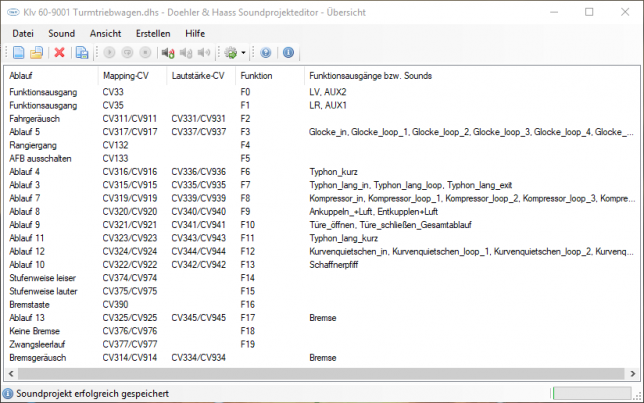
Task: Click the red X delete icon
Action: (x=60, y=53)
